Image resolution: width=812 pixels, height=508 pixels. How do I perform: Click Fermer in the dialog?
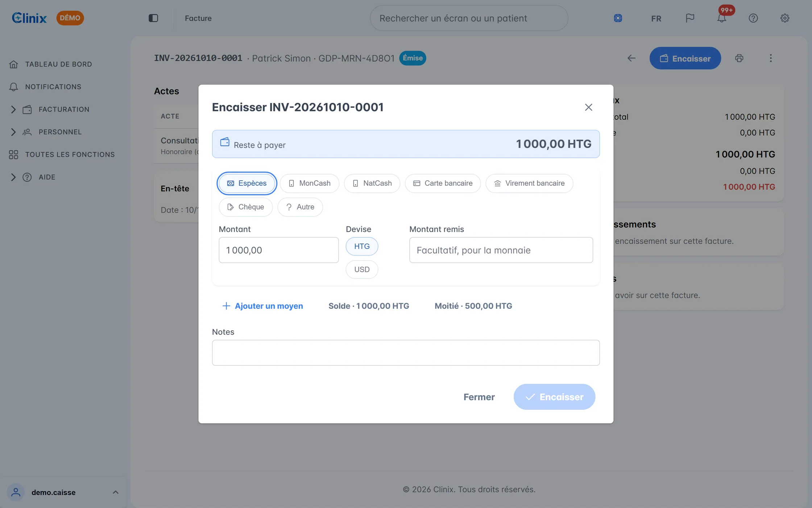[479, 397]
